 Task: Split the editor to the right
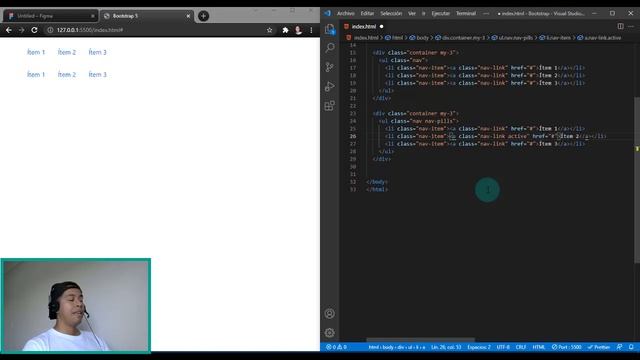(x=620, y=26)
